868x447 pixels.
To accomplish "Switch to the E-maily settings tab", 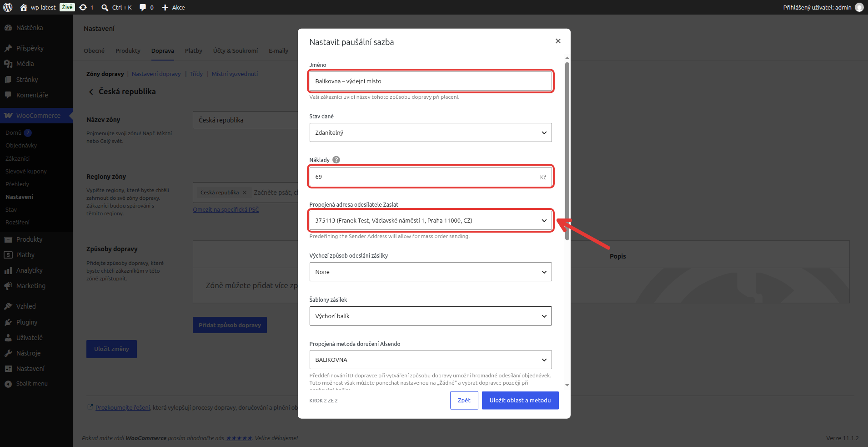I will [x=278, y=51].
